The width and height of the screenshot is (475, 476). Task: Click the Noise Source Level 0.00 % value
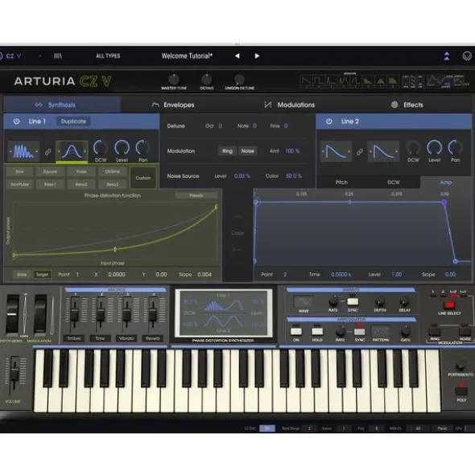pyautogui.click(x=242, y=176)
